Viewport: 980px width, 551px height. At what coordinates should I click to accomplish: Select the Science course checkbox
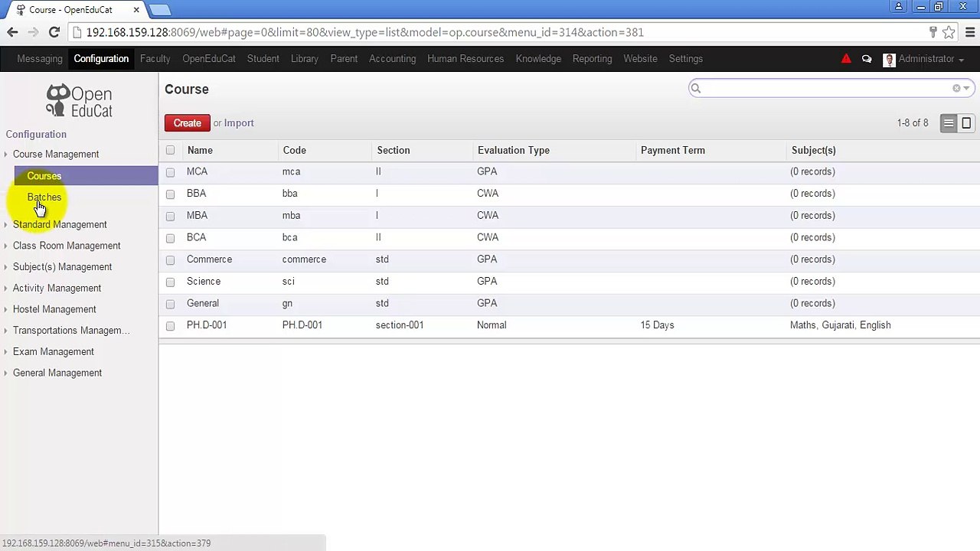pyautogui.click(x=170, y=282)
